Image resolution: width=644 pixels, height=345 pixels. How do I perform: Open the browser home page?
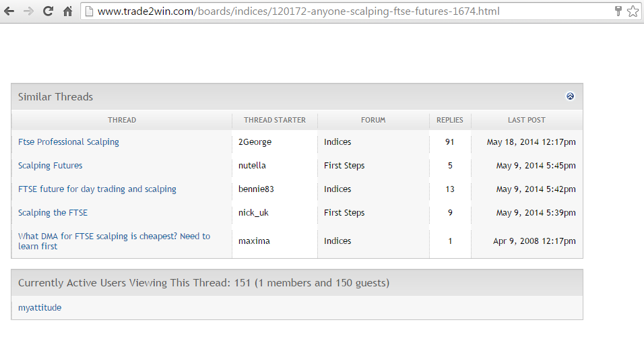[67, 11]
